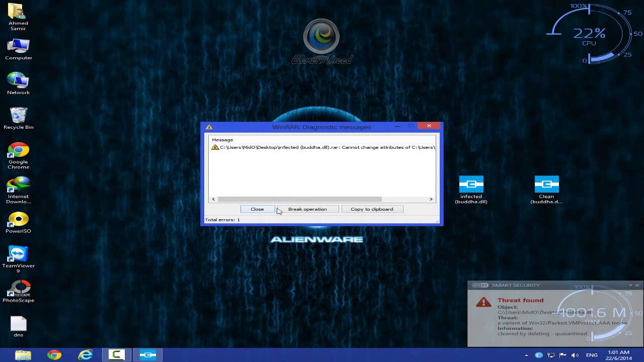
Task: Select the dns file on desktop
Action: [x=18, y=327]
